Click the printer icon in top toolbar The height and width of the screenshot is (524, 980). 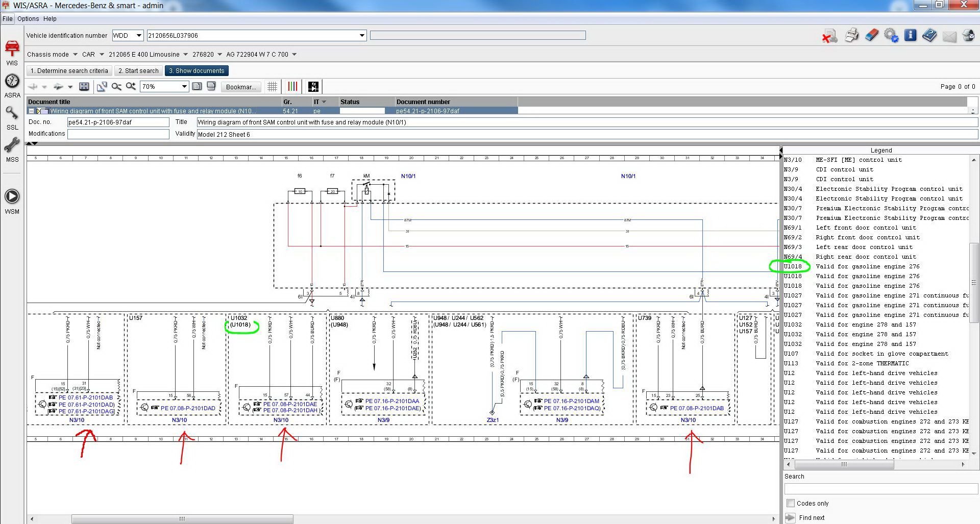click(851, 36)
